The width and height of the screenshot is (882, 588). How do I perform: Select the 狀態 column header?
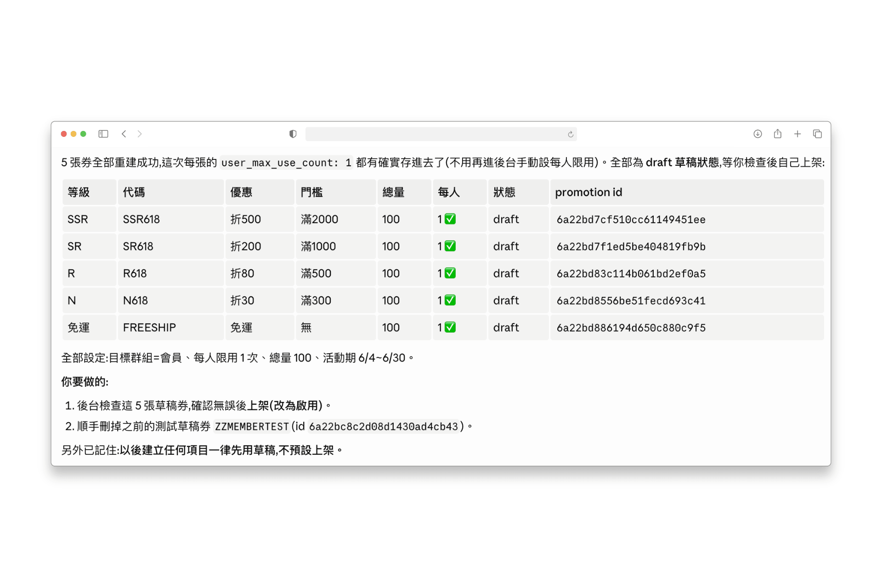pos(518,192)
